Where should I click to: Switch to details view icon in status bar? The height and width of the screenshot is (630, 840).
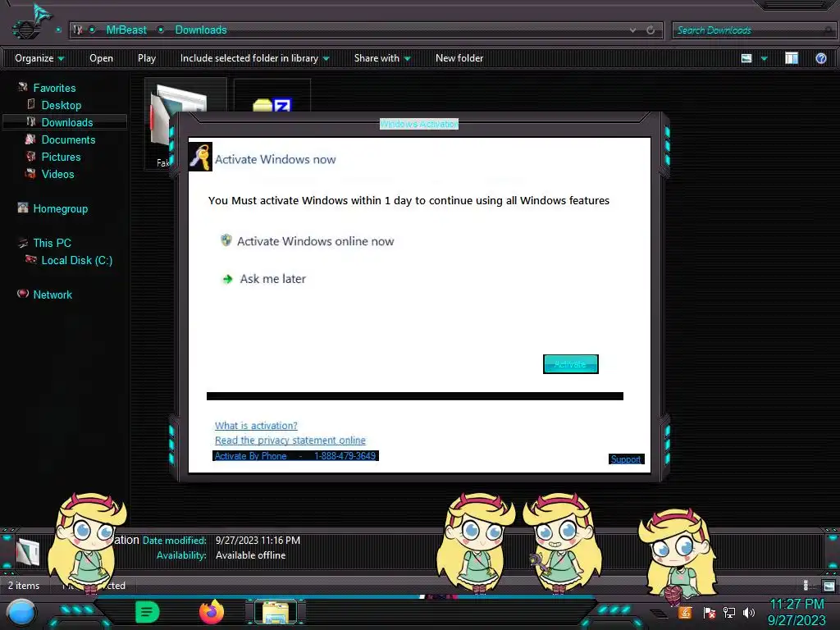[806, 586]
